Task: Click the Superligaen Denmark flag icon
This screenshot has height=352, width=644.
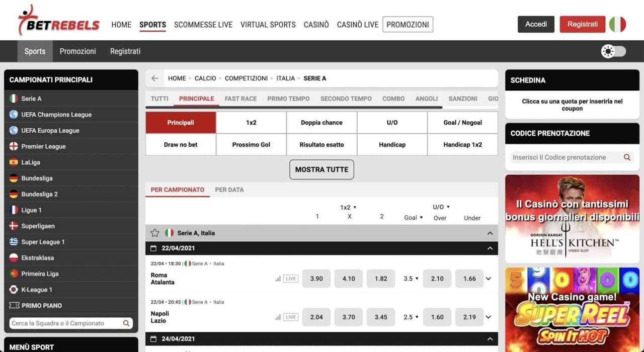Action: click(14, 226)
